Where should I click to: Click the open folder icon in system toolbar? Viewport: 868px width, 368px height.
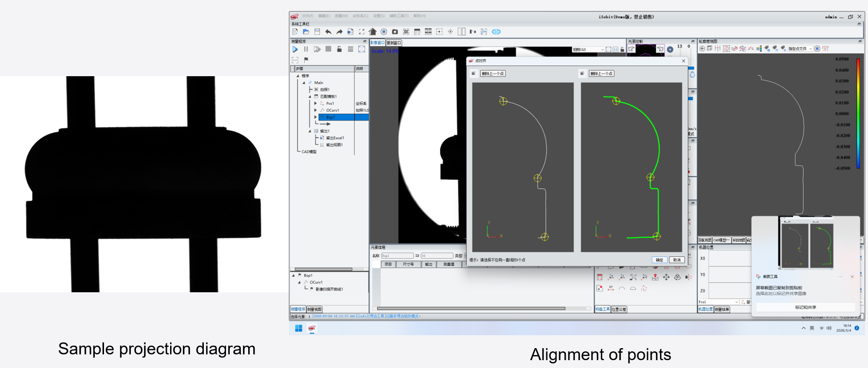pos(306,32)
